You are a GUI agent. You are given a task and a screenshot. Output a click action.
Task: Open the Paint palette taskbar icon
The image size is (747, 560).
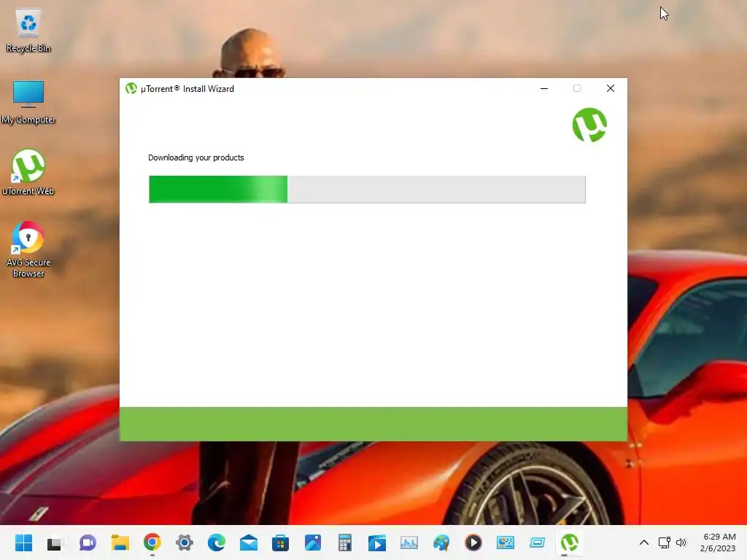coord(441,542)
